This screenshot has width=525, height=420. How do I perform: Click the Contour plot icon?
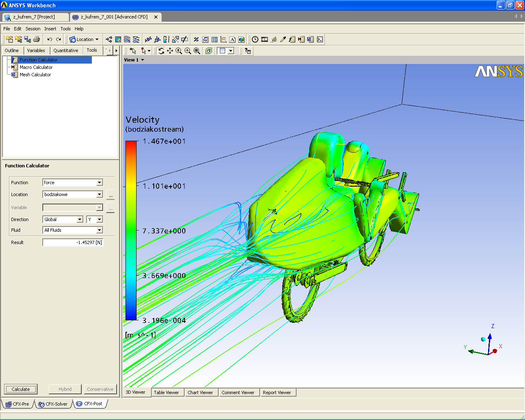[x=118, y=39]
